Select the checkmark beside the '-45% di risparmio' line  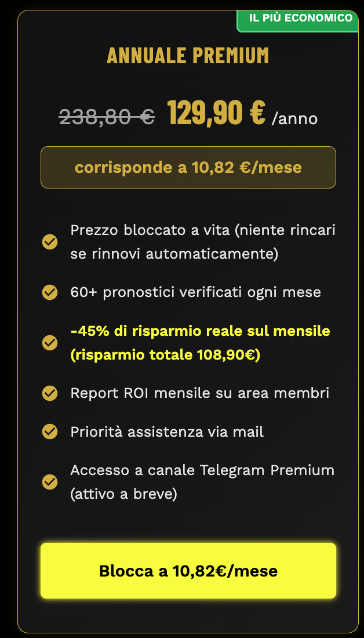pos(49,343)
